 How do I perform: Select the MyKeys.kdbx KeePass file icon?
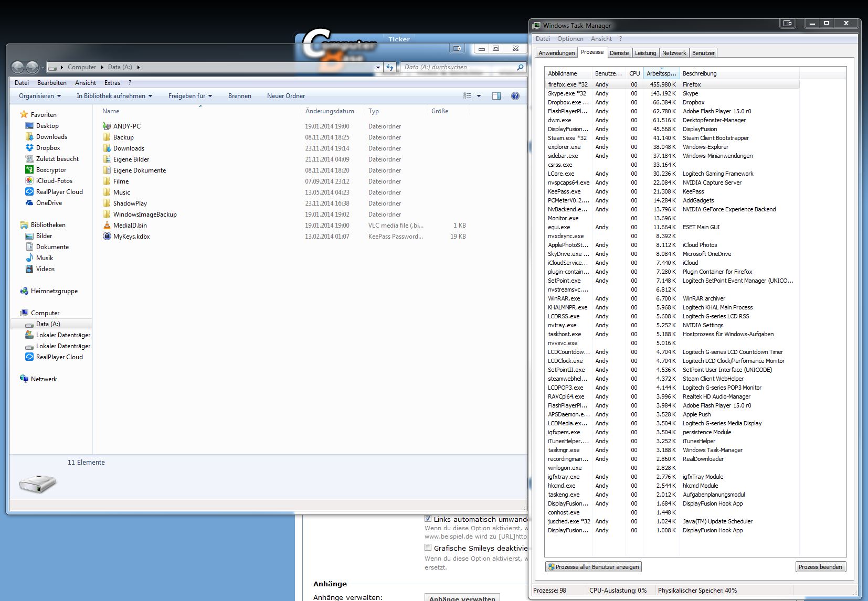[107, 237]
